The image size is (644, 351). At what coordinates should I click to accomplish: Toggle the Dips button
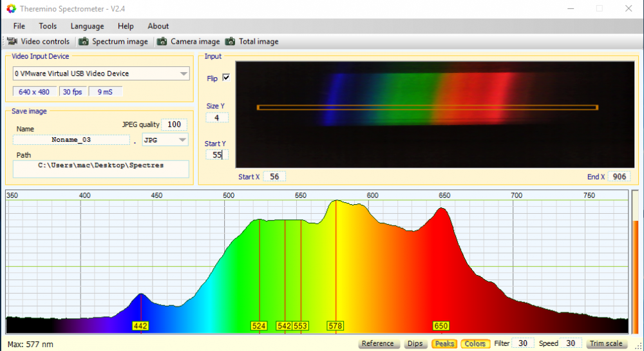pyautogui.click(x=415, y=344)
